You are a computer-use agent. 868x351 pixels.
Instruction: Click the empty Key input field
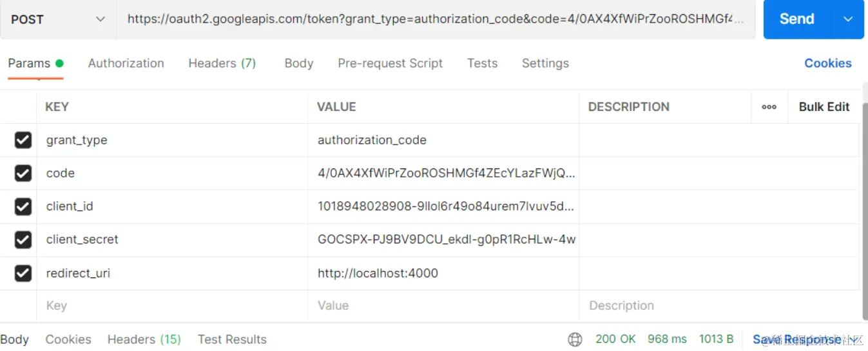pyautogui.click(x=173, y=306)
